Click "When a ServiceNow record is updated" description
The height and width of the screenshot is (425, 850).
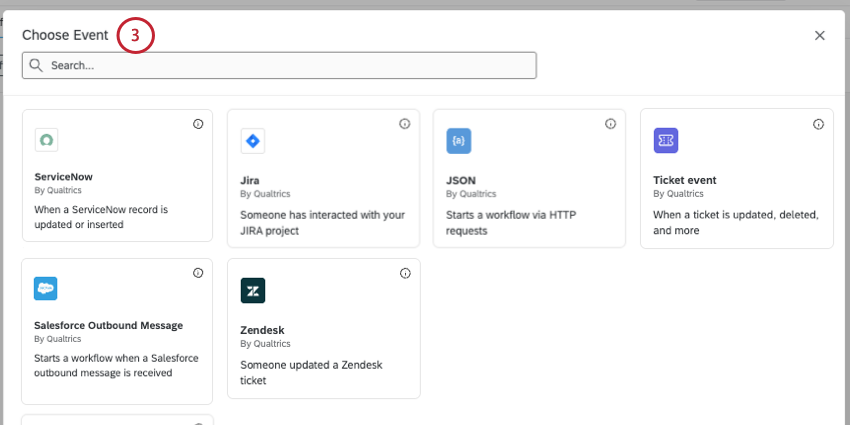101,216
